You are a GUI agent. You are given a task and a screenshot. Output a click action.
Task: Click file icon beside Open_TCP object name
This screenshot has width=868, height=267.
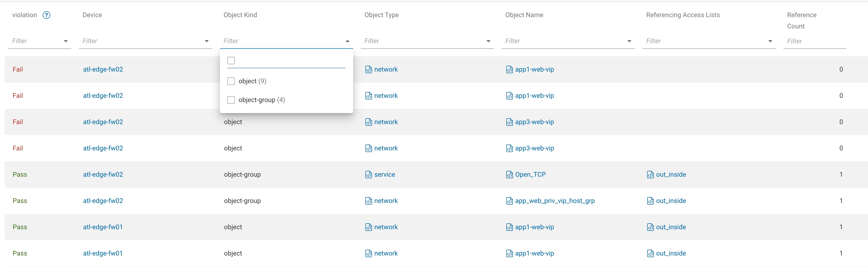click(x=509, y=174)
